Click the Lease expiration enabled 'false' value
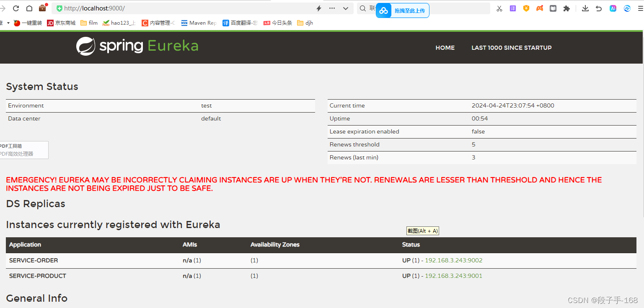Image resolution: width=644 pixels, height=308 pixels. pyautogui.click(x=478, y=131)
